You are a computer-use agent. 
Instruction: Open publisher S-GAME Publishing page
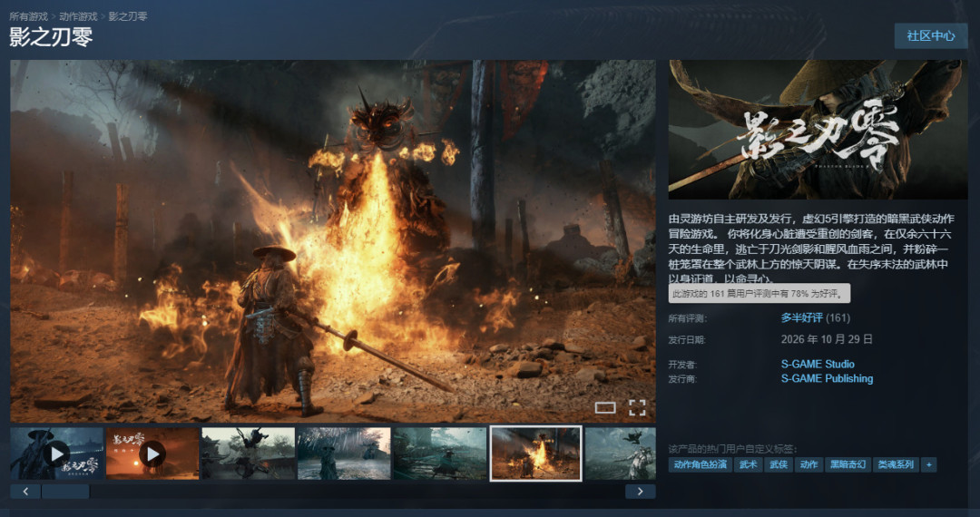click(x=827, y=378)
